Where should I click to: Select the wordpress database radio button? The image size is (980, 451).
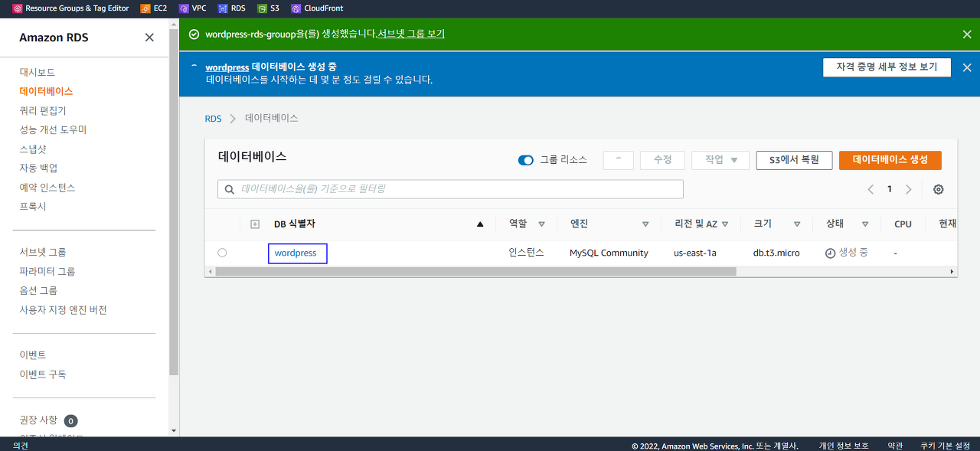[222, 253]
